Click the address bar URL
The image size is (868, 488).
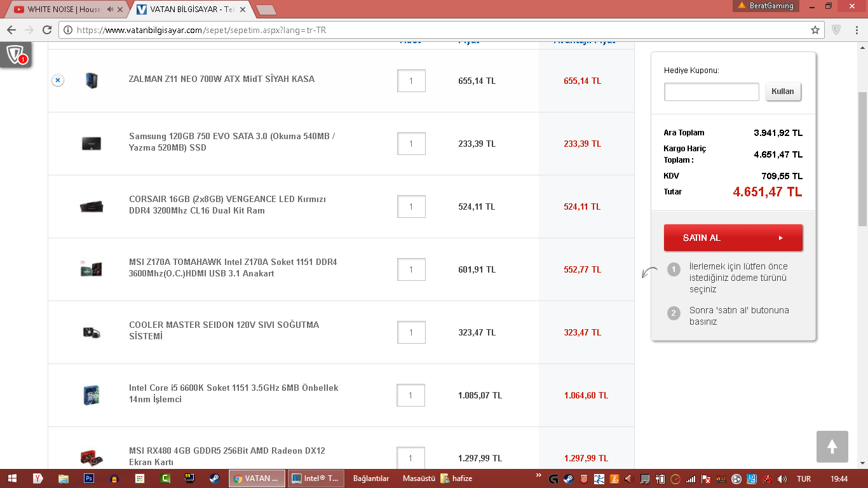[x=201, y=30]
